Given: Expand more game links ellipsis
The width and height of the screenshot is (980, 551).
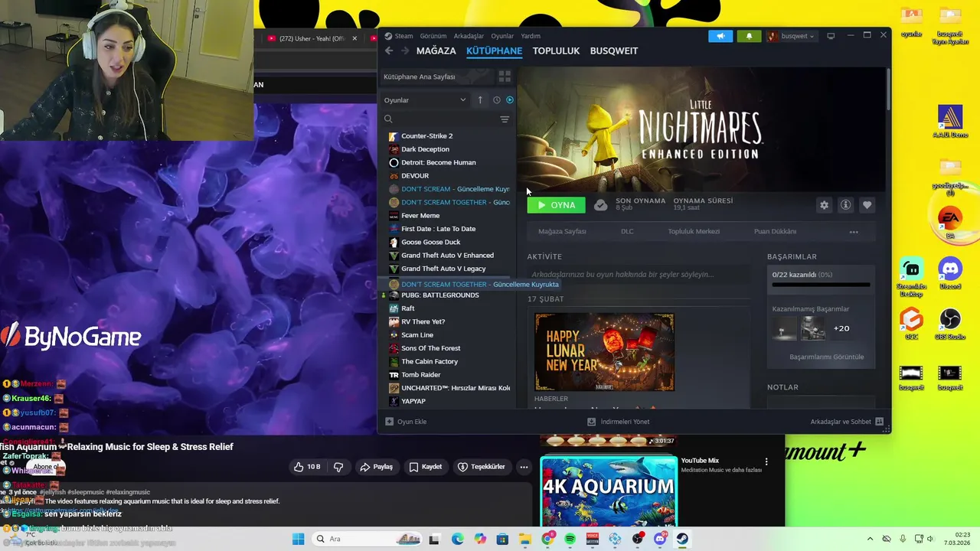Looking at the screenshot, I should (x=854, y=231).
